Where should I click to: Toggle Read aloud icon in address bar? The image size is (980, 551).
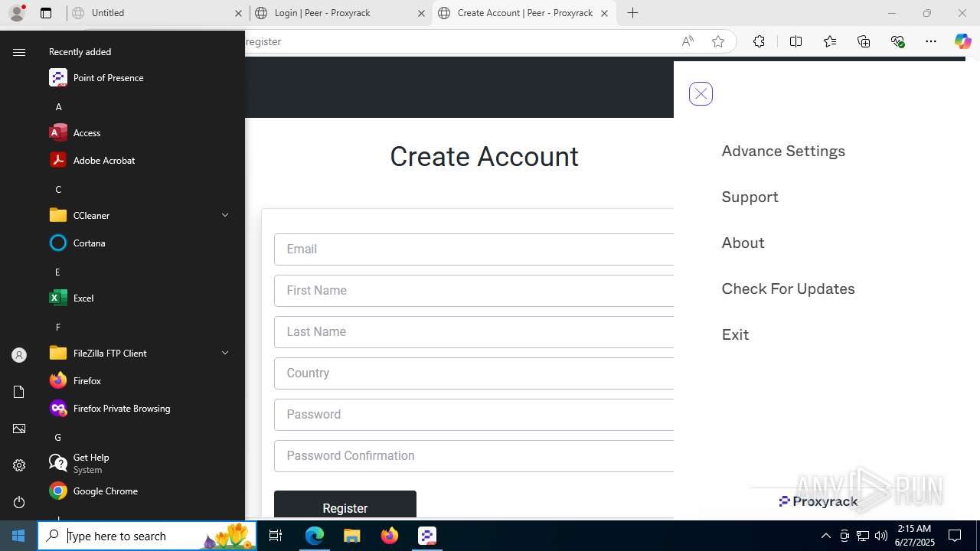[688, 41]
